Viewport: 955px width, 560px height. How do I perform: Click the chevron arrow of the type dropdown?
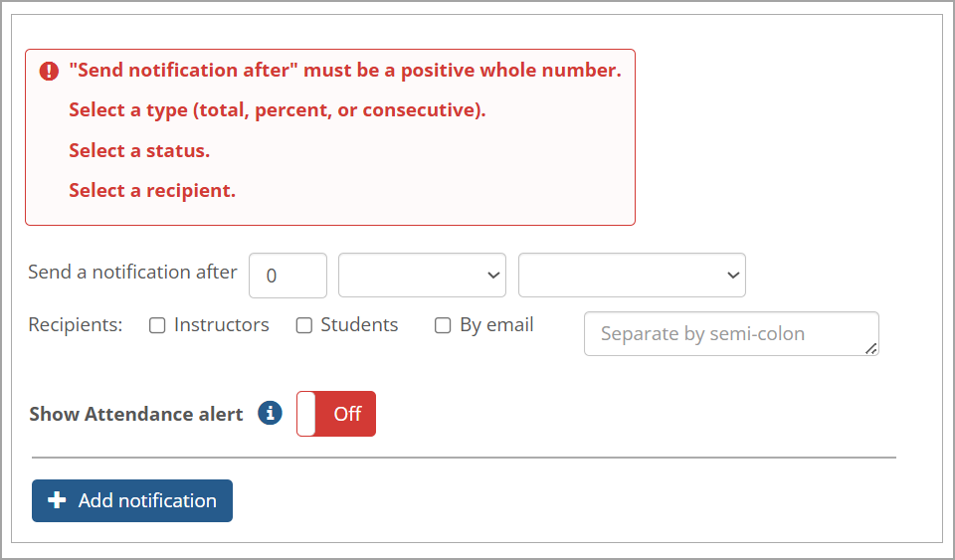[492, 276]
